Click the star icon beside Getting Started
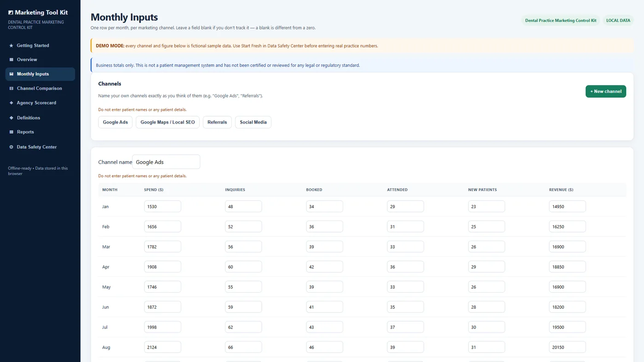644x362 pixels. click(x=11, y=45)
